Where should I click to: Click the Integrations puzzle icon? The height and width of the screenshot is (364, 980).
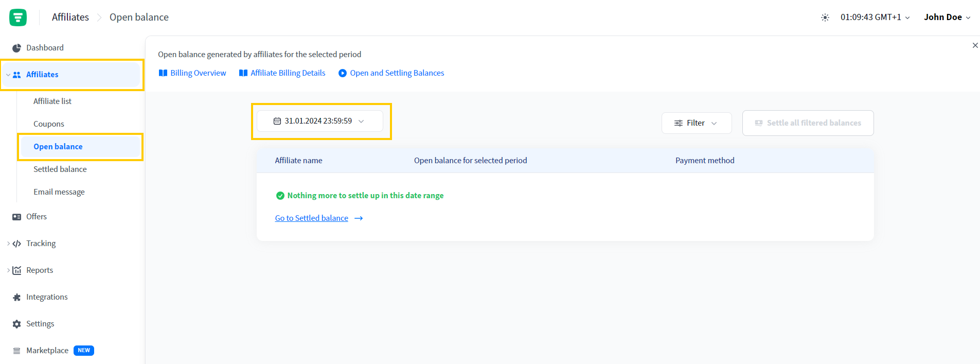click(x=16, y=297)
